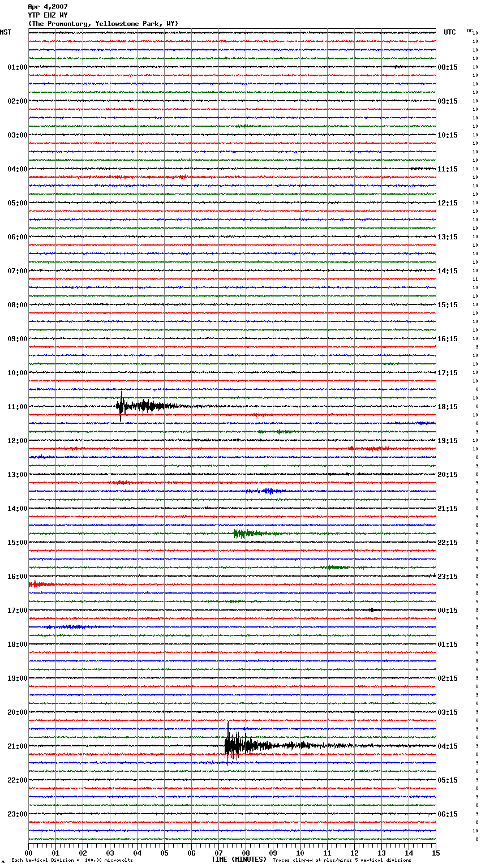This screenshot has width=481, height=868.
Task: Click minute tick label '10' on the bottom axis
Action: pos(300,853)
